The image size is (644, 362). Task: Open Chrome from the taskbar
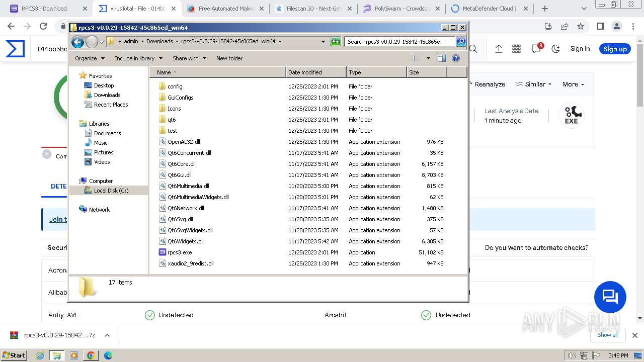point(91,355)
